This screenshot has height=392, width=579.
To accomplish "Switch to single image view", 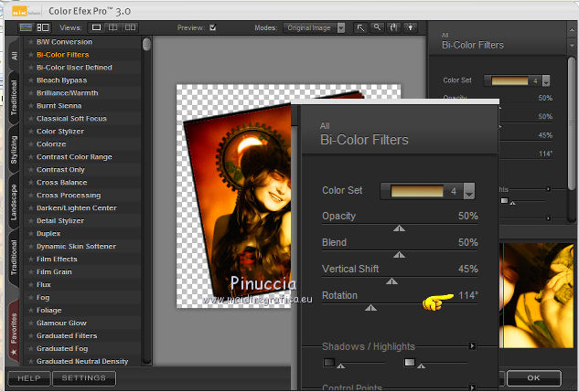I will [98, 27].
